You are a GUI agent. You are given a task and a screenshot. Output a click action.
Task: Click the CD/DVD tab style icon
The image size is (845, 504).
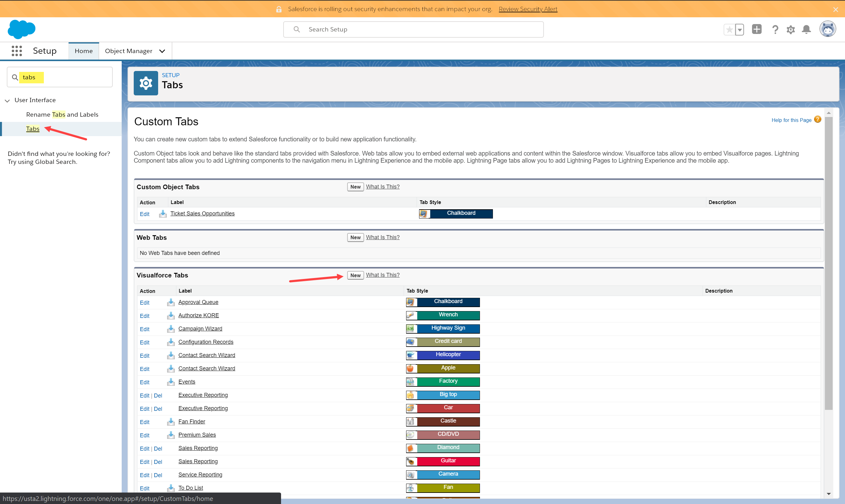coord(410,435)
